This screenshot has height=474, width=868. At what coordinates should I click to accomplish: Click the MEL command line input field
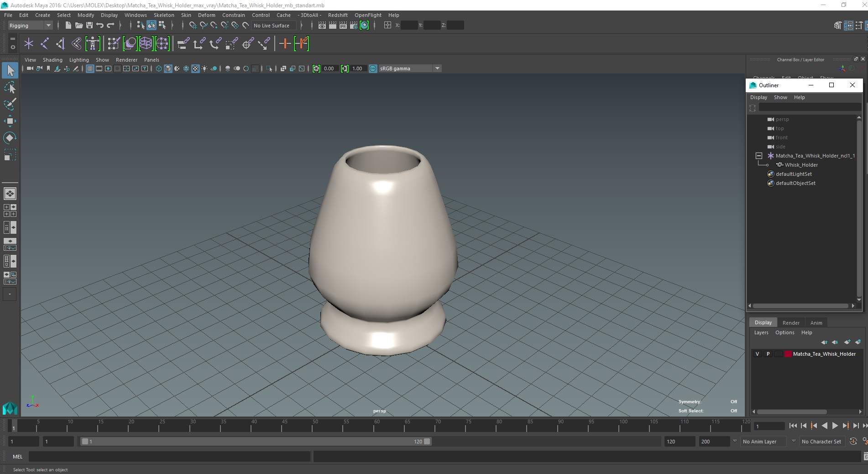(x=169, y=456)
